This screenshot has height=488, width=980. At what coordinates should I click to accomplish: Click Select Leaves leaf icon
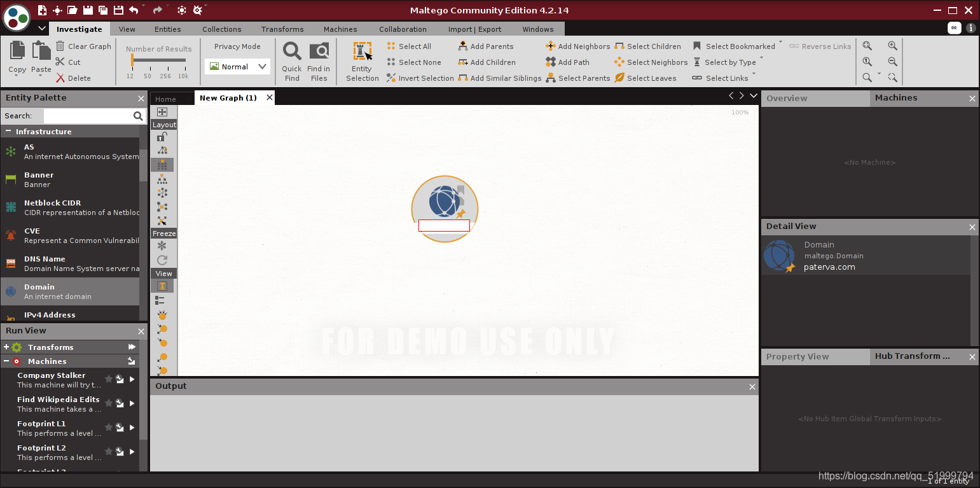pos(620,78)
